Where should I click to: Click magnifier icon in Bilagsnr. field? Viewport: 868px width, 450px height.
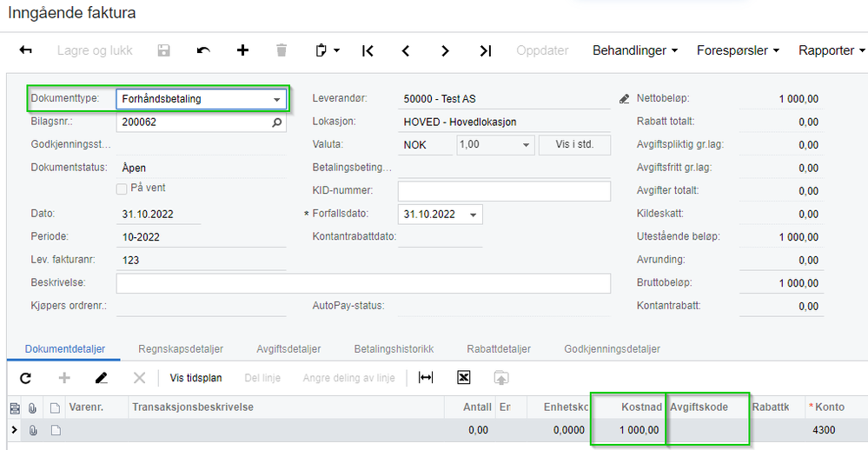277,122
